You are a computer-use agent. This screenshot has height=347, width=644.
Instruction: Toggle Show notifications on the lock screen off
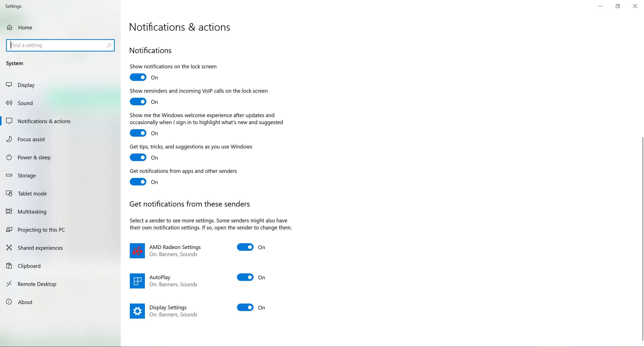pyautogui.click(x=138, y=77)
